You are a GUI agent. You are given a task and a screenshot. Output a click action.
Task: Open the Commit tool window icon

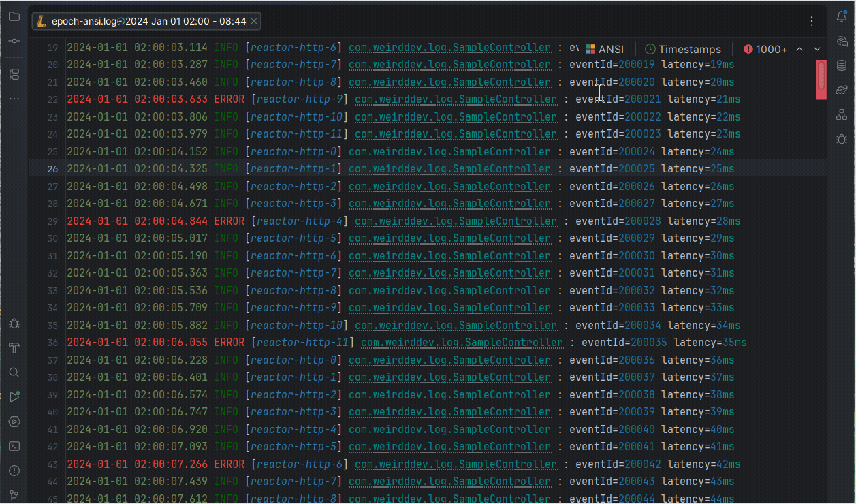[x=14, y=41]
